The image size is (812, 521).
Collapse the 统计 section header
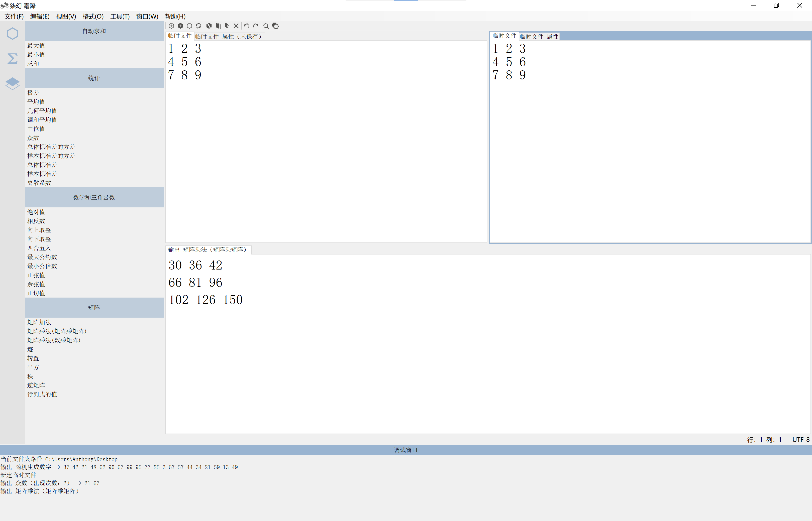tap(94, 78)
